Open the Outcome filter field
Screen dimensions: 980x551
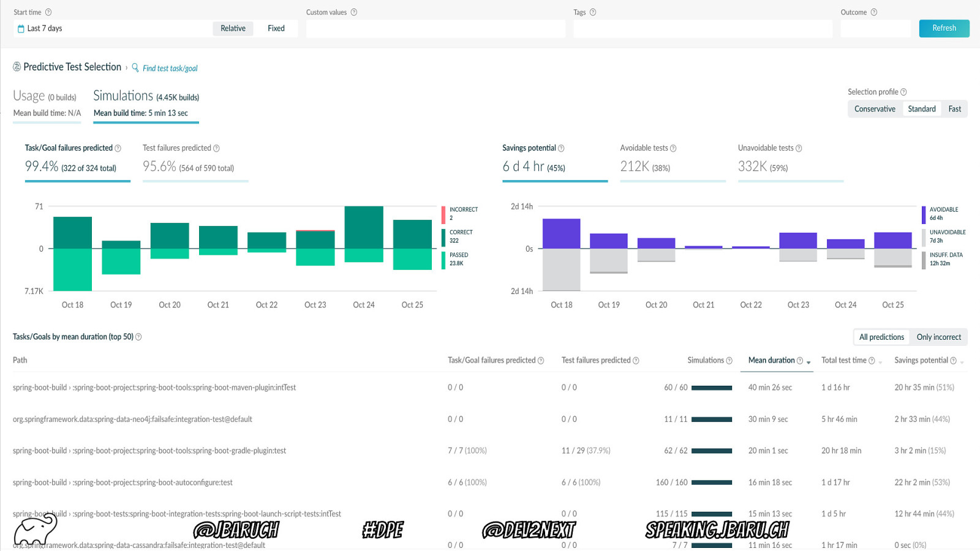click(x=875, y=28)
